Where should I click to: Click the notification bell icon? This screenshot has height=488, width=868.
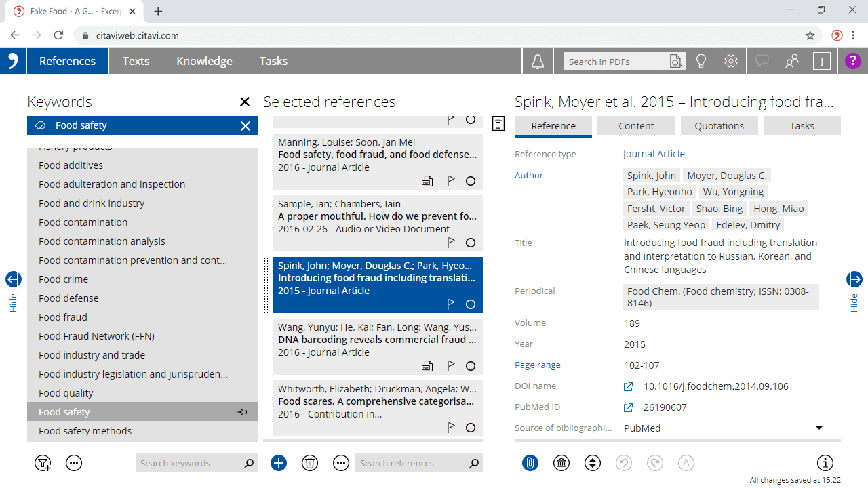point(538,62)
